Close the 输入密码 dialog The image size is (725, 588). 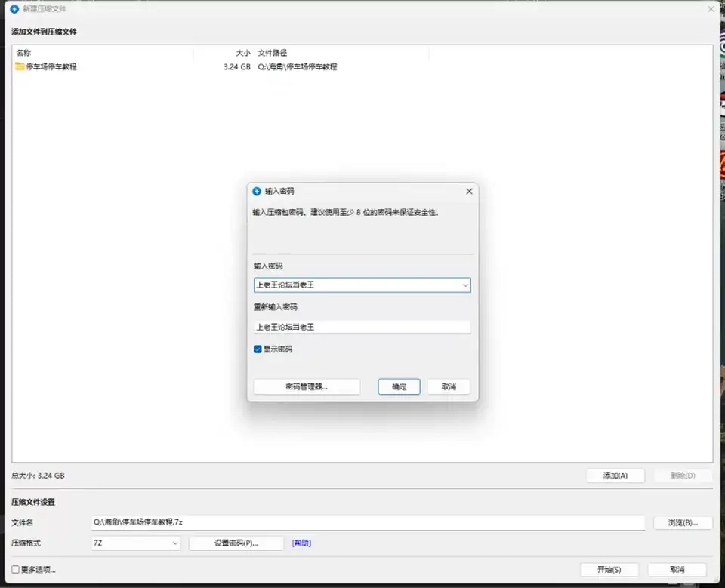469,192
